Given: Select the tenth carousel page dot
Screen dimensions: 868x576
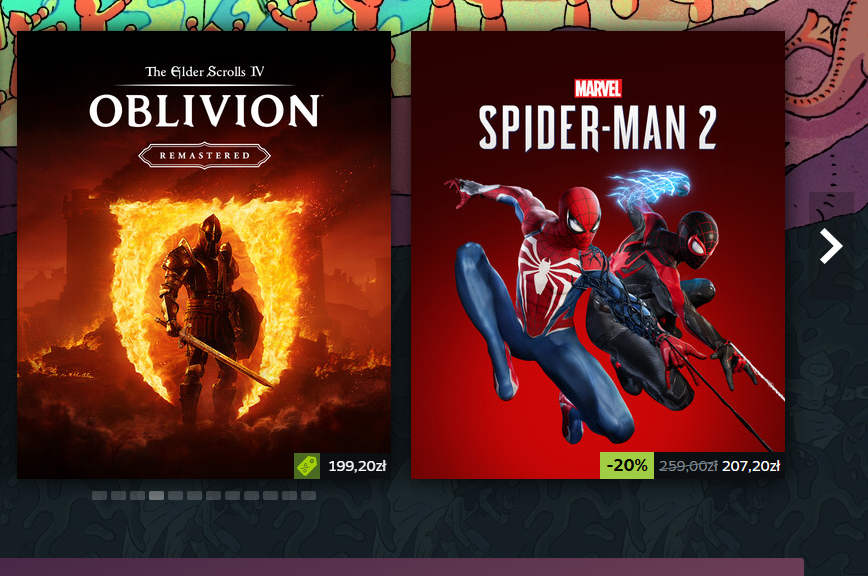Looking at the screenshot, I should pyautogui.click(x=271, y=495).
